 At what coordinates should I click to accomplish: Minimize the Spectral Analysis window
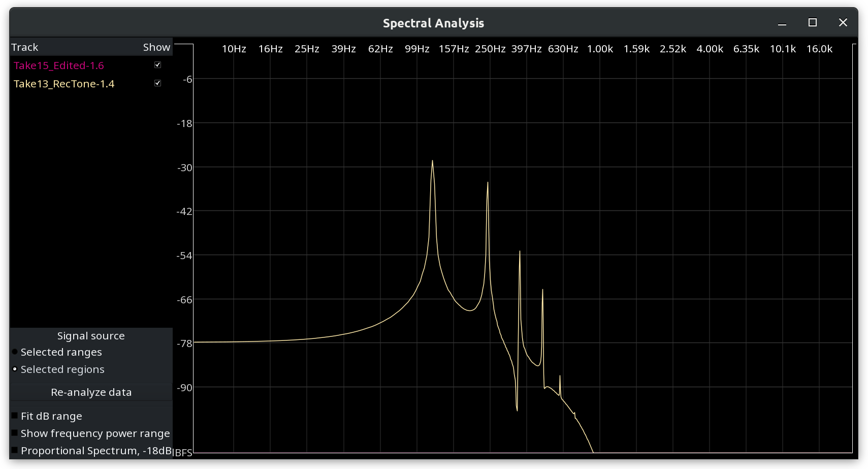tap(782, 23)
